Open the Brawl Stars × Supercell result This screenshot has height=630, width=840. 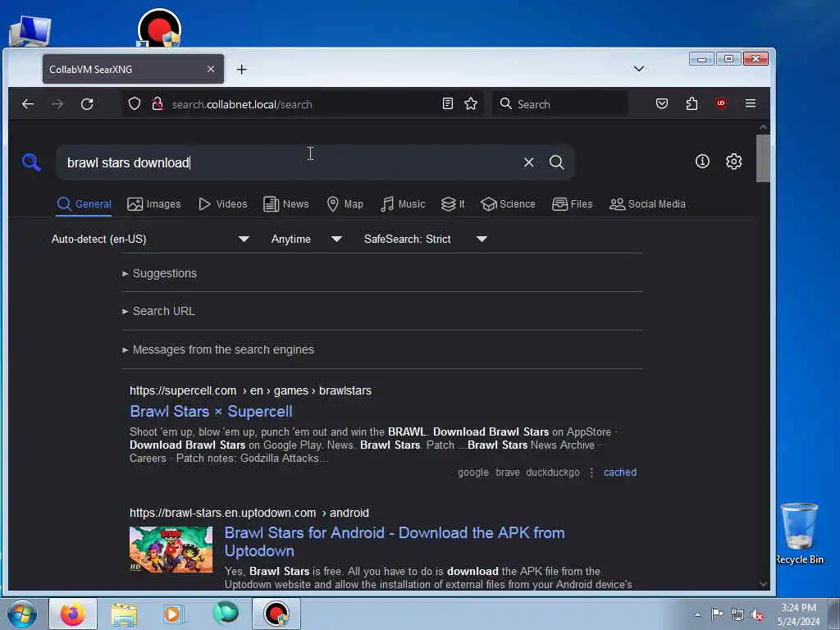point(211,412)
